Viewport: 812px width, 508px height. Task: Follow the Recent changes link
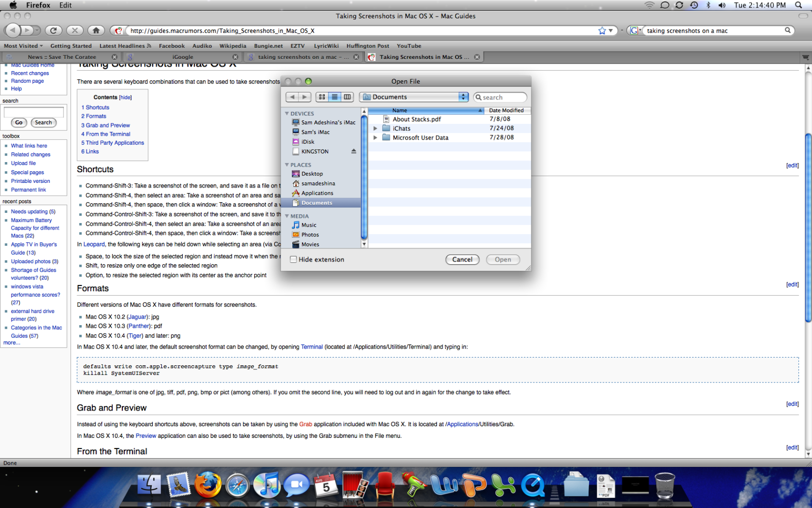30,73
